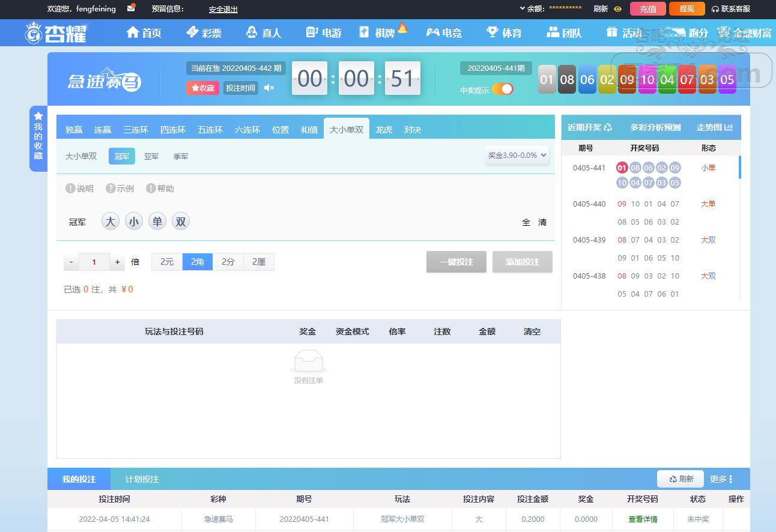Increase multiplier with the plus button
Viewport: 776px width, 532px height.
[x=117, y=262]
